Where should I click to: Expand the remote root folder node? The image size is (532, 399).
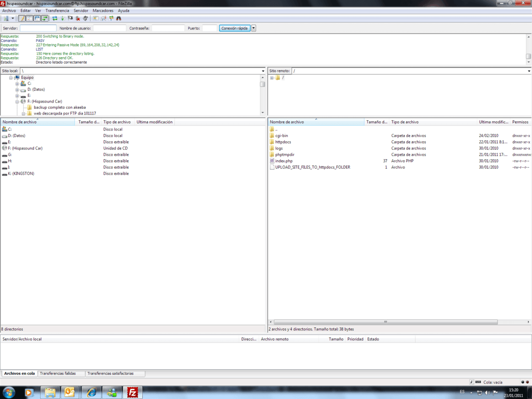tap(272, 78)
